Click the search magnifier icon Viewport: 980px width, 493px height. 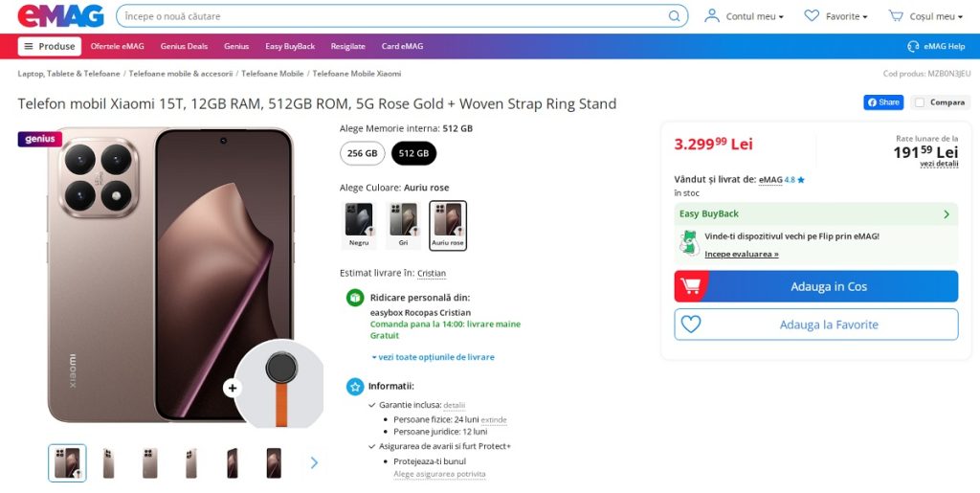[675, 16]
